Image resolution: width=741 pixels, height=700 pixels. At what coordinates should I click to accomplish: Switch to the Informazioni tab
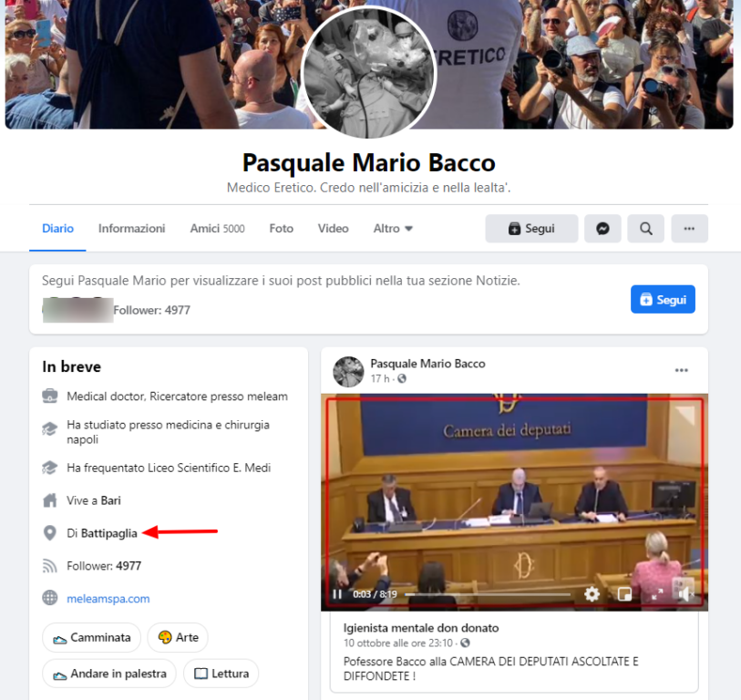click(x=132, y=229)
